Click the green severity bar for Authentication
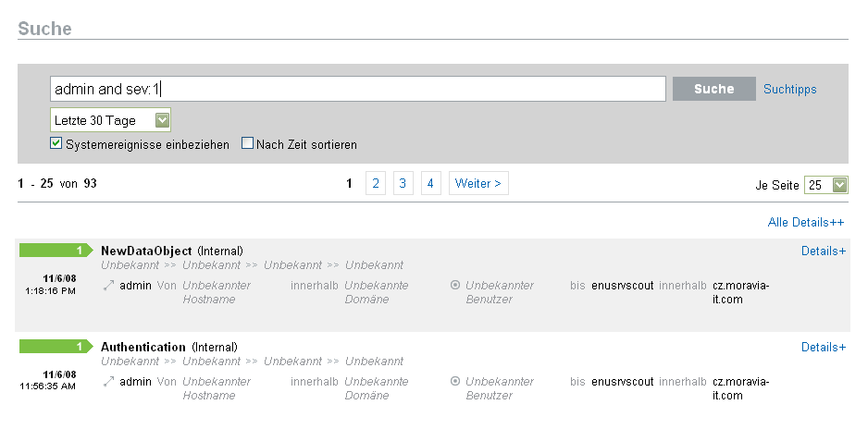The width and height of the screenshot is (868, 429). pos(53,347)
